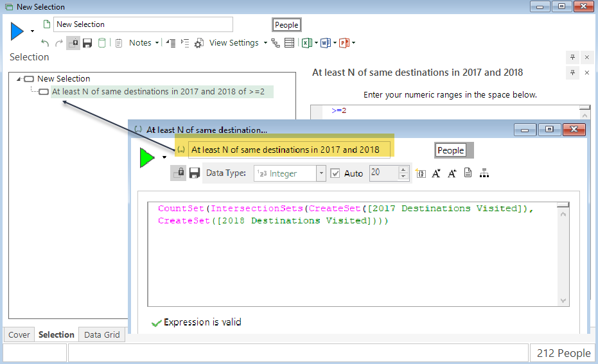598x364 pixels.
Task: Pin the Selection panel
Action: [x=572, y=57]
